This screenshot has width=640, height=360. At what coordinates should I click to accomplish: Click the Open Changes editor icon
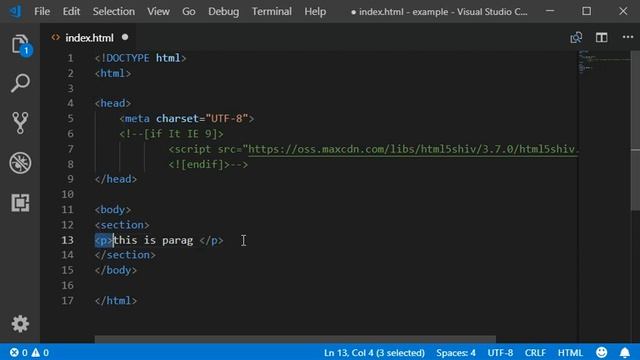click(576, 38)
